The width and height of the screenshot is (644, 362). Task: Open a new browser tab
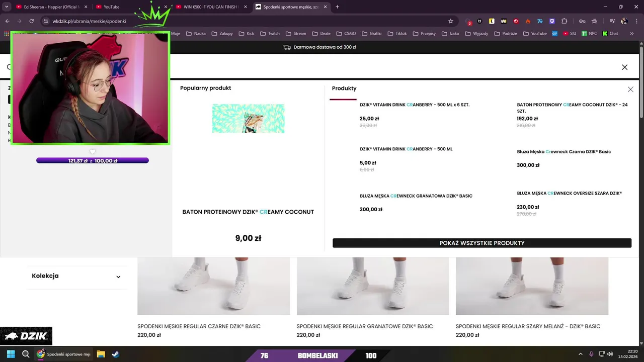[x=337, y=7]
